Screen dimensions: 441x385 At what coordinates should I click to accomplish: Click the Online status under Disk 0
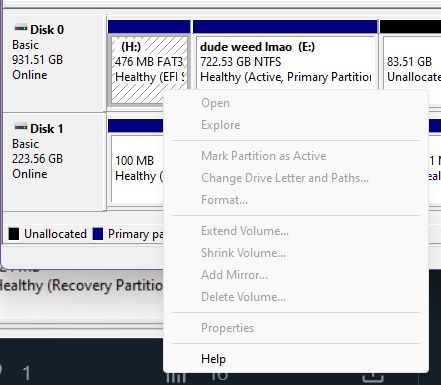pyautogui.click(x=30, y=75)
